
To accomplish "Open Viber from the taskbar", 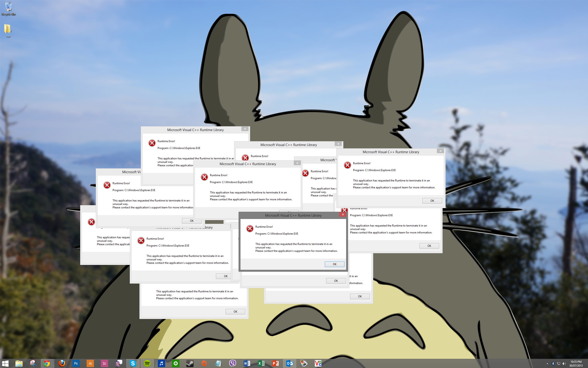I will (232, 364).
